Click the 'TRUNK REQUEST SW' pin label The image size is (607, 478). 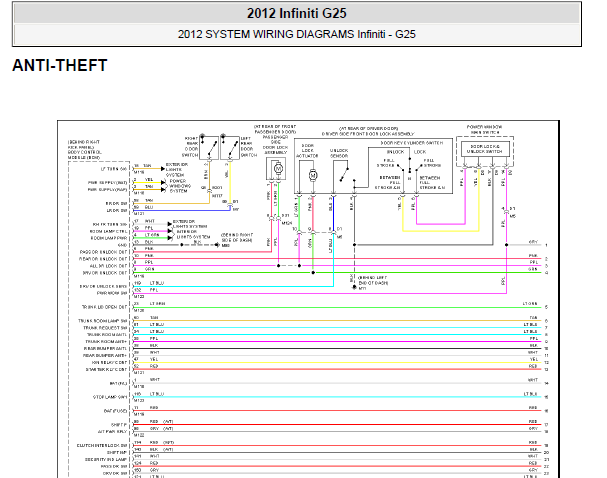105,328
